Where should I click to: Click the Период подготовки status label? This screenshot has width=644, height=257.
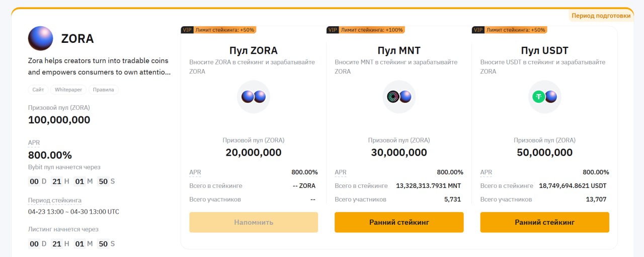coord(601,16)
